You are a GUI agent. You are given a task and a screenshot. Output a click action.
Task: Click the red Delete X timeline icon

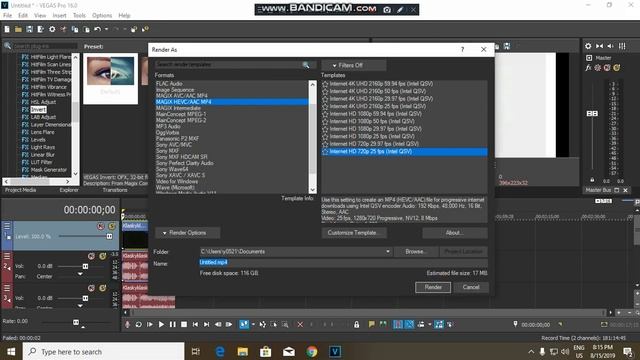click(x=300, y=324)
